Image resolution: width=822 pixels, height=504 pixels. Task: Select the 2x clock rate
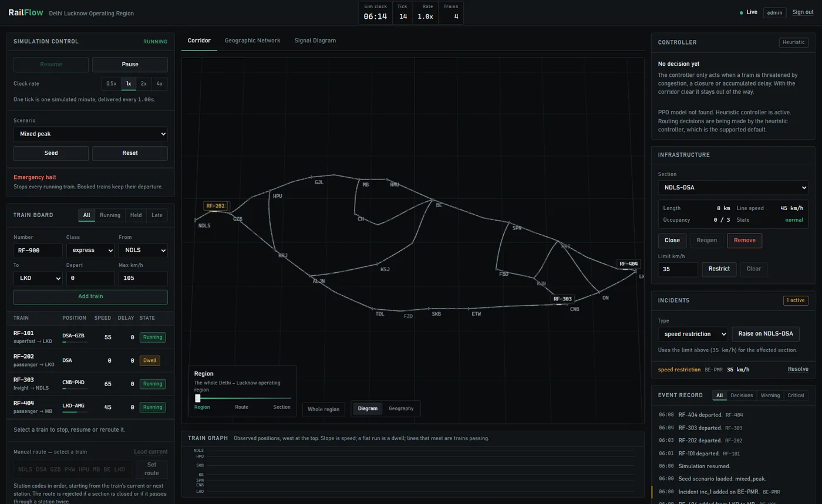point(143,84)
